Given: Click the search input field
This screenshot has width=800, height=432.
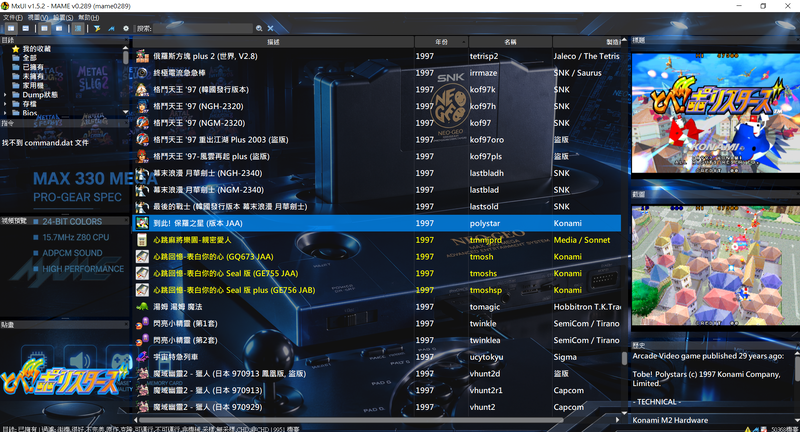Looking at the screenshot, I should [x=203, y=29].
